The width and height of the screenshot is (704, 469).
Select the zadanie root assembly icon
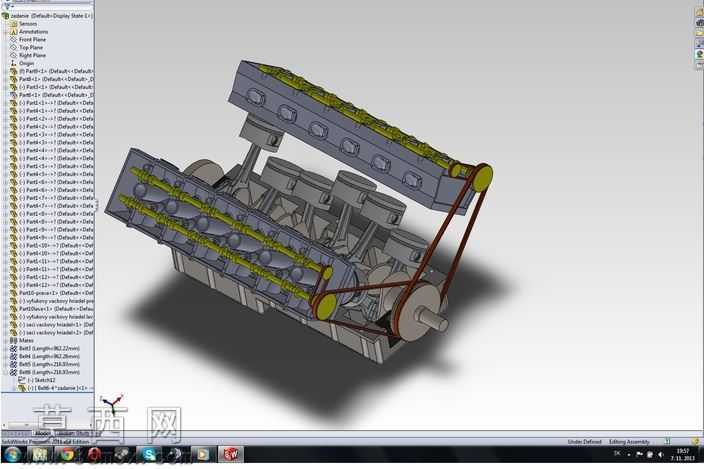point(5,16)
